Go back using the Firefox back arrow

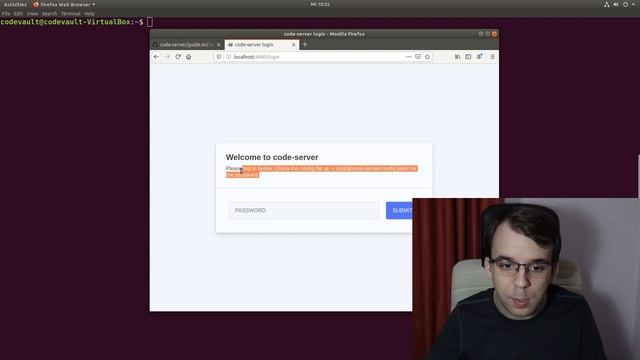click(156, 57)
